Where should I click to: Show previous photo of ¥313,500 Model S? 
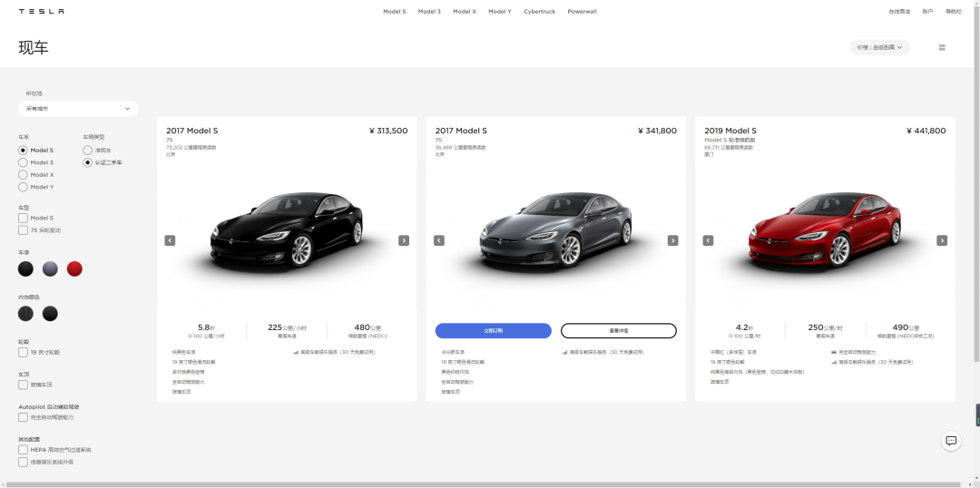pyautogui.click(x=170, y=240)
